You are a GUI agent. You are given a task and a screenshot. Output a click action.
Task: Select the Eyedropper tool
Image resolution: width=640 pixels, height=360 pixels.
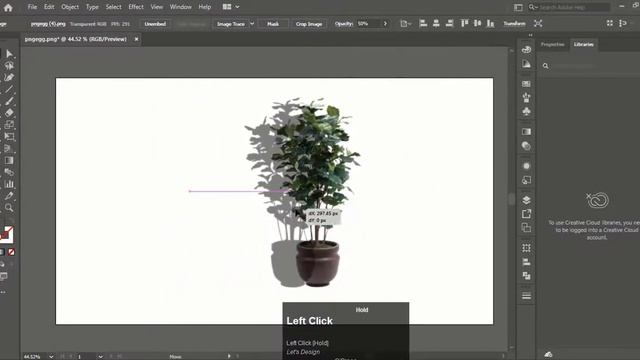coord(9,196)
